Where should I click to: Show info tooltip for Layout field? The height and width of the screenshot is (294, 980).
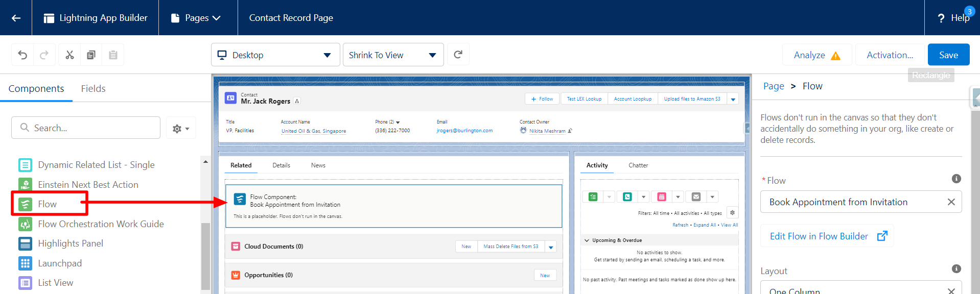tap(956, 269)
